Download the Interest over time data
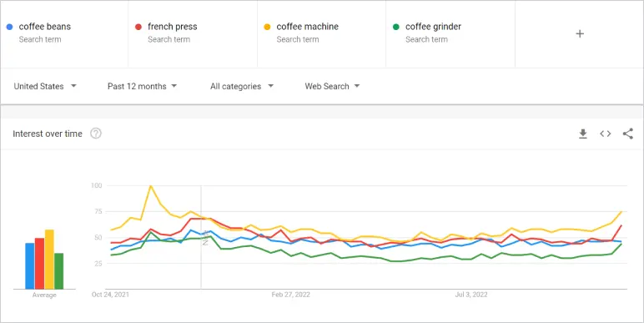The image size is (644, 323). 583,134
